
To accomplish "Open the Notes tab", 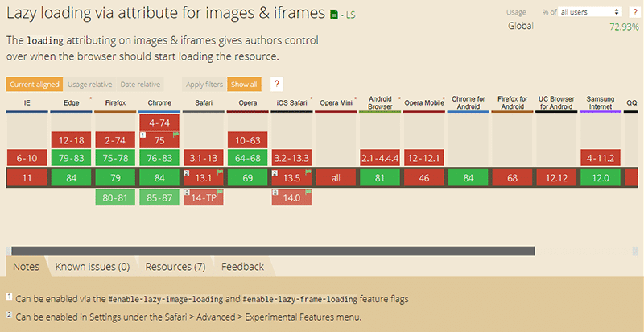I will (x=27, y=267).
